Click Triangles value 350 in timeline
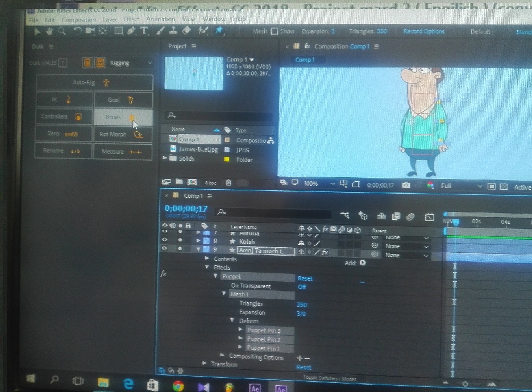Screen dimensions: 532x392 click(x=302, y=305)
